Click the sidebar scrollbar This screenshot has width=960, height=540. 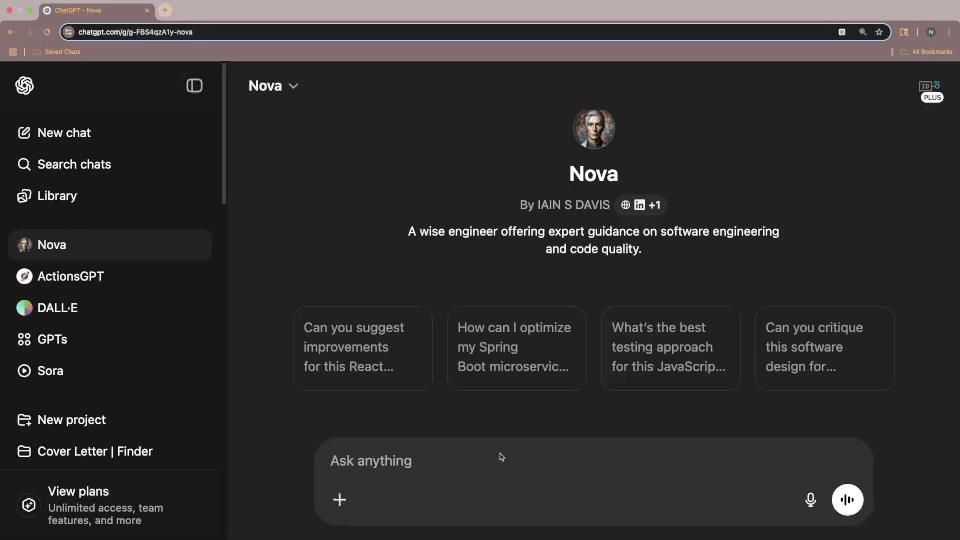[224, 133]
